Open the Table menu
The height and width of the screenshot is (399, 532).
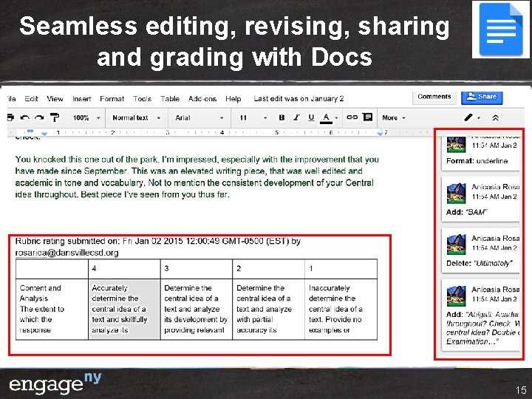[x=170, y=99]
